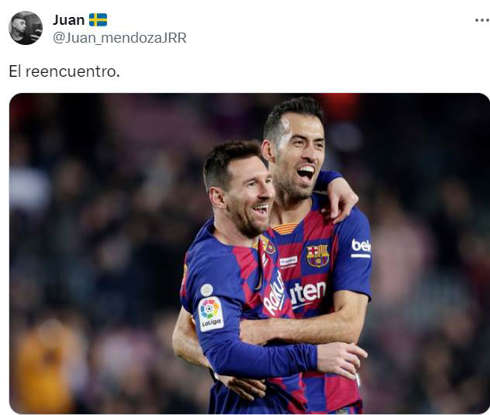Click Juan's round profile avatar
Image resolution: width=490 pixels, height=415 pixels.
click(x=25, y=28)
